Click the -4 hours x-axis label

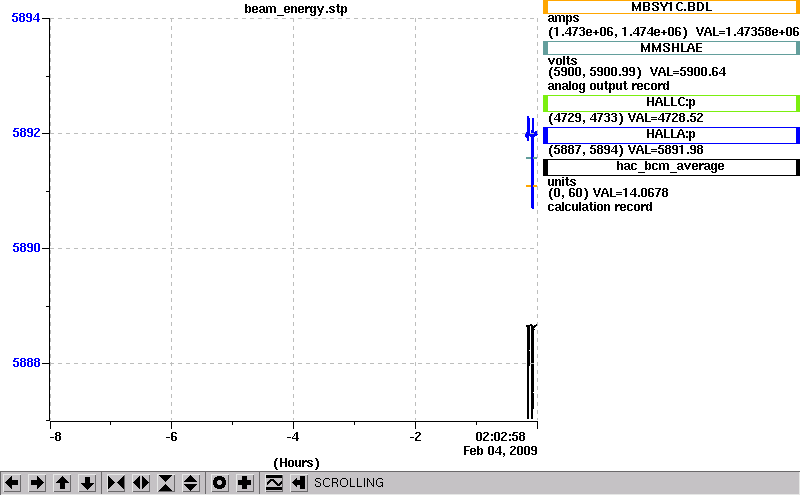(x=293, y=437)
